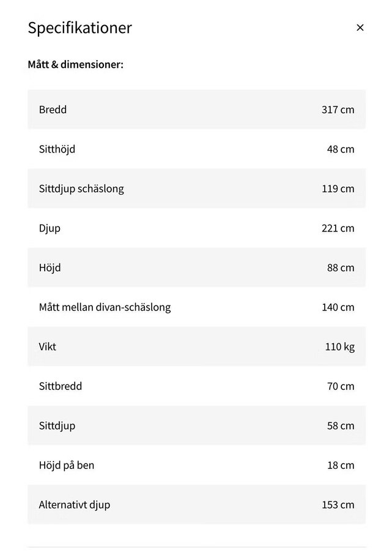
Task: Click the Vikt row label
Action: (48, 347)
